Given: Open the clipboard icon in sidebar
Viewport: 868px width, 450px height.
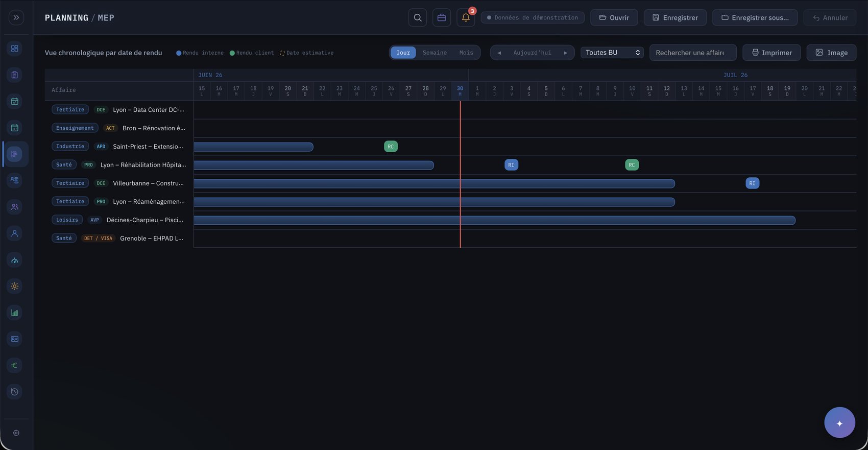Looking at the screenshot, I should coord(15,75).
